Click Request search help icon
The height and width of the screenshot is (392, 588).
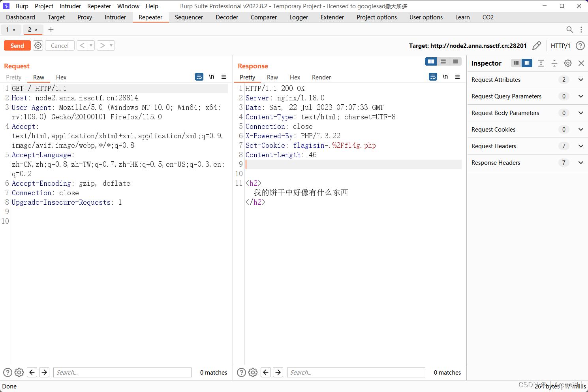(8, 372)
